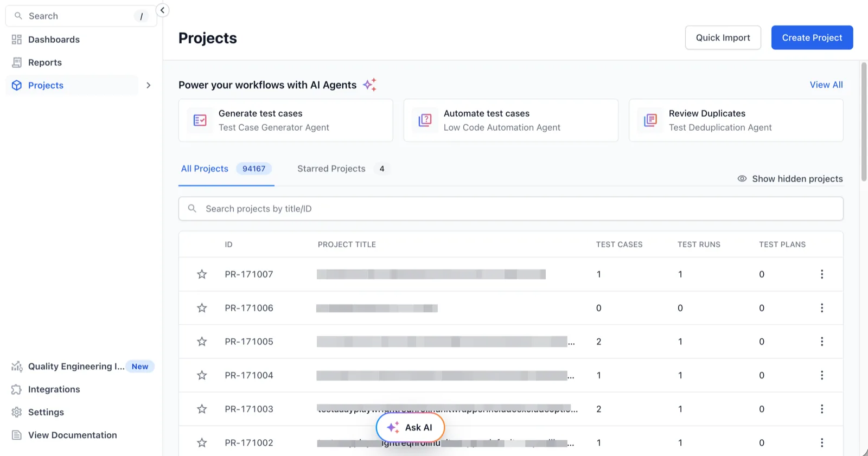This screenshot has width=868, height=456.
Task: Click project ID PR-171002
Action: point(249,442)
